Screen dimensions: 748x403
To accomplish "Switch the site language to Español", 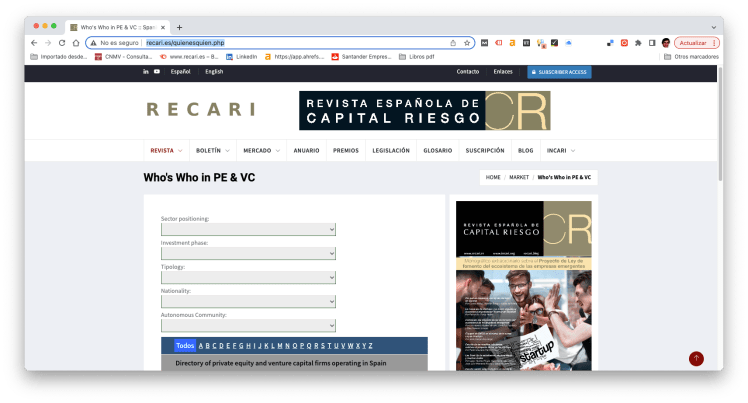I will [x=180, y=72].
